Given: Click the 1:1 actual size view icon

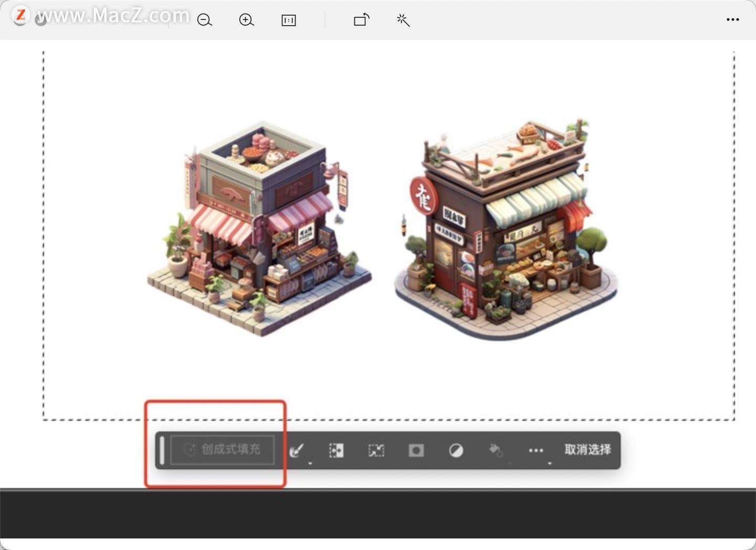Looking at the screenshot, I should click(x=288, y=20).
